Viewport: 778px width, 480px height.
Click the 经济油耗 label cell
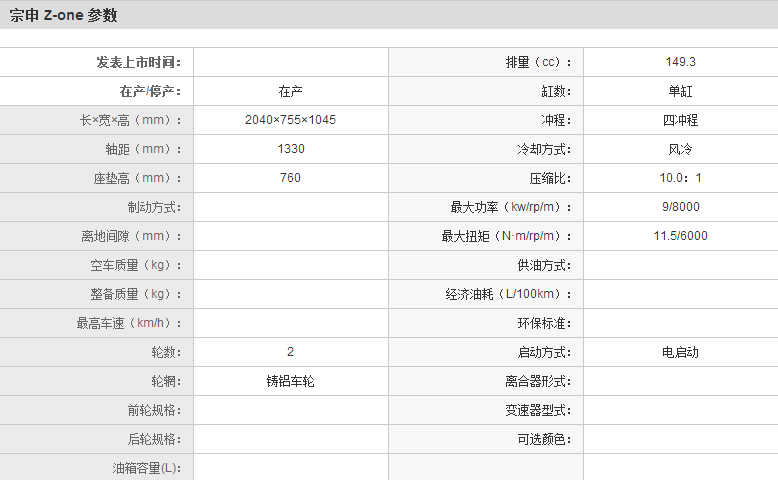point(510,294)
